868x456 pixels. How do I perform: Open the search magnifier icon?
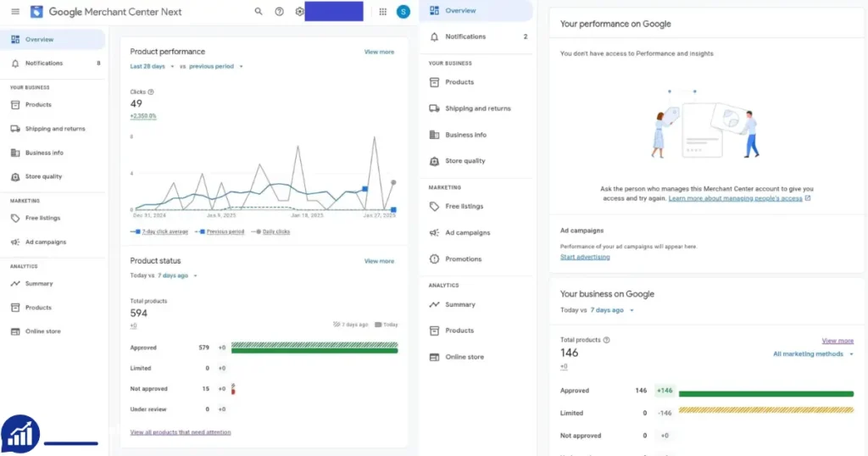(259, 12)
